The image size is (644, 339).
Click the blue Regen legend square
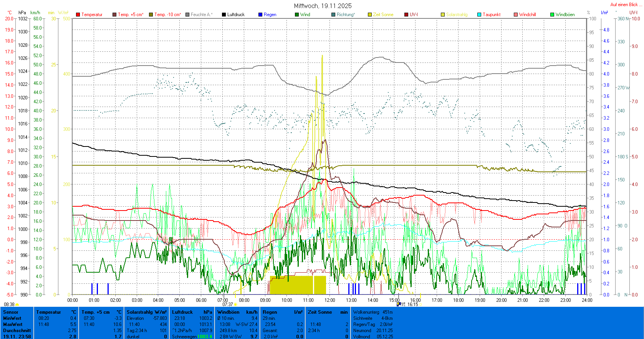click(260, 15)
